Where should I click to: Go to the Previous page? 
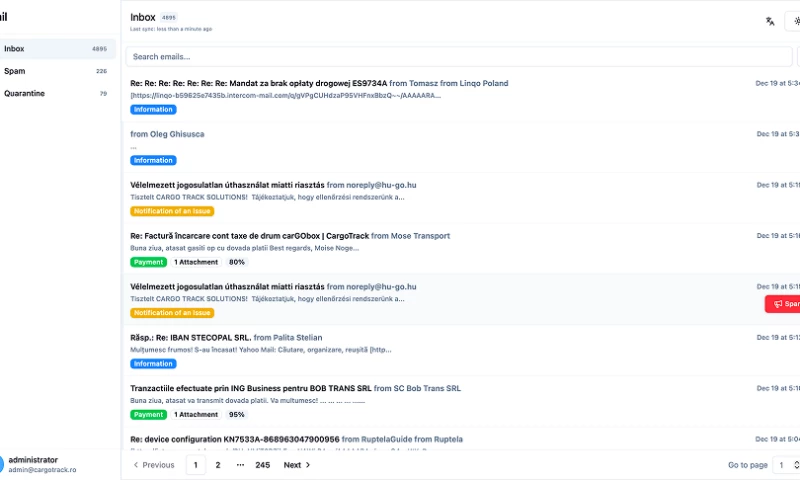pyautogui.click(x=153, y=465)
